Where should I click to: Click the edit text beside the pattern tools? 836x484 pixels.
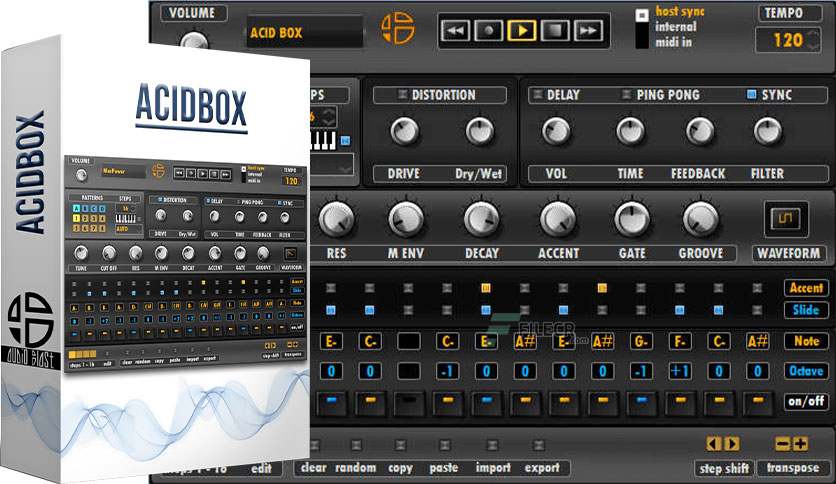click(261, 469)
